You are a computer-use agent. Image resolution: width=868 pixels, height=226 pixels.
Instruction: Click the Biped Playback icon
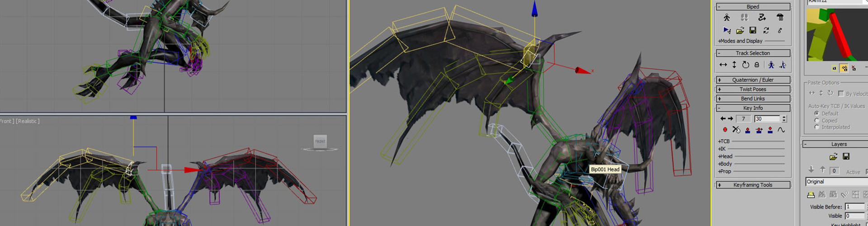coord(727,30)
